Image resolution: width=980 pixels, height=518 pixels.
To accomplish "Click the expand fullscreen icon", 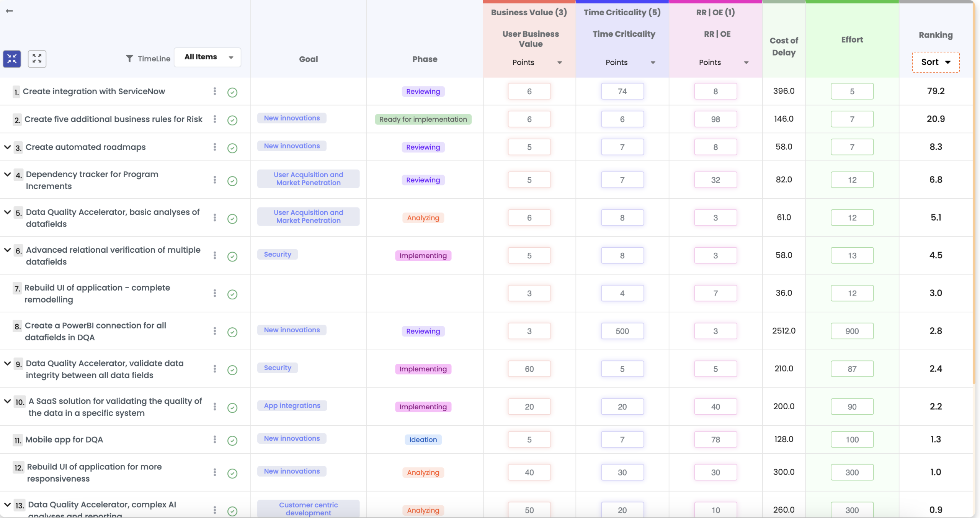I will [x=37, y=59].
